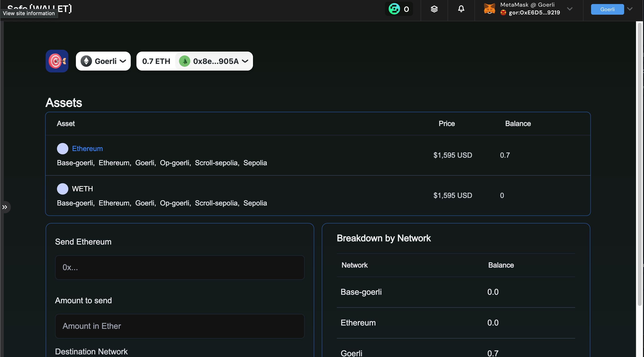644x357 pixels.
Task: Click the Ethereum row in network breakdown
Action: point(456,323)
